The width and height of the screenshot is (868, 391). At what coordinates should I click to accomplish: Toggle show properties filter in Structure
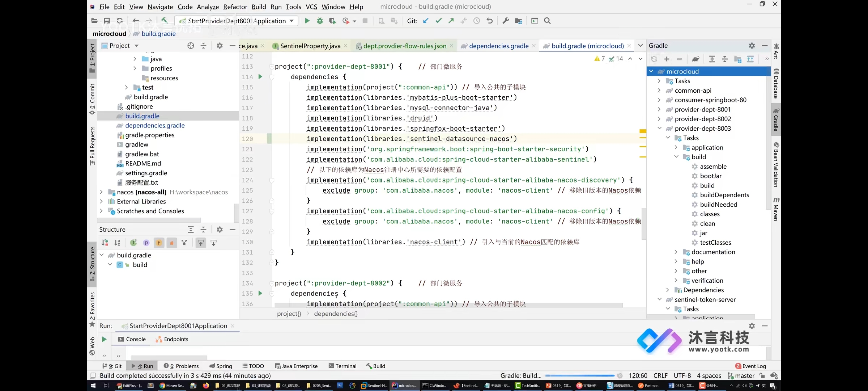pos(146,243)
